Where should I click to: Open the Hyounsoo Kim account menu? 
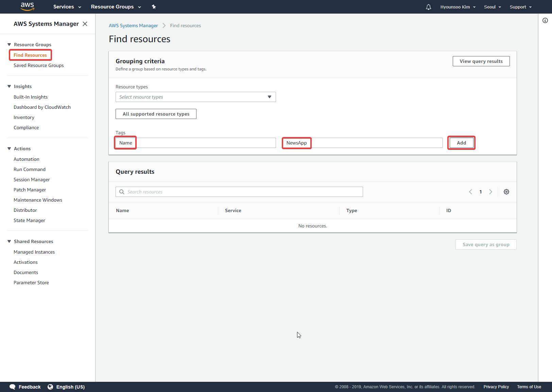coord(458,7)
